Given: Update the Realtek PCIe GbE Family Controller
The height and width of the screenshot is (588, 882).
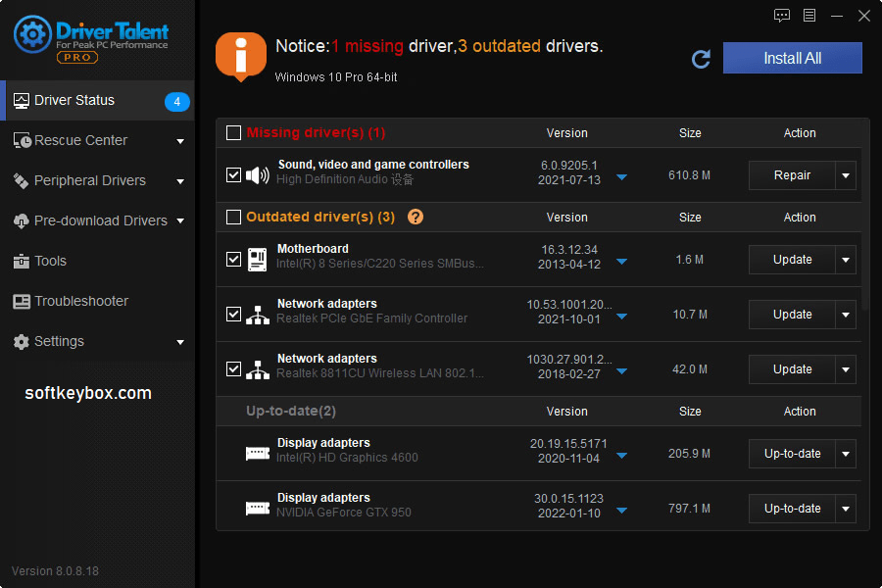Looking at the screenshot, I should point(794,314).
